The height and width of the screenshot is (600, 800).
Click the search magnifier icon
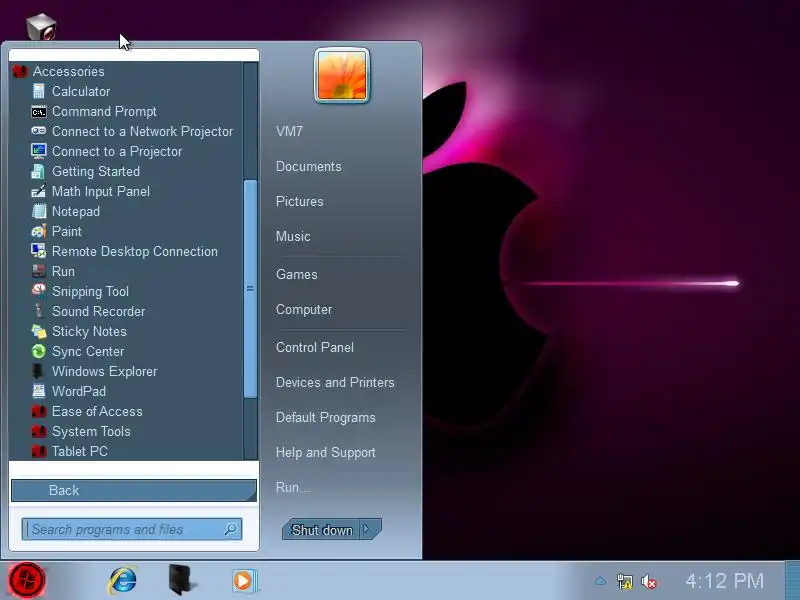[231, 529]
